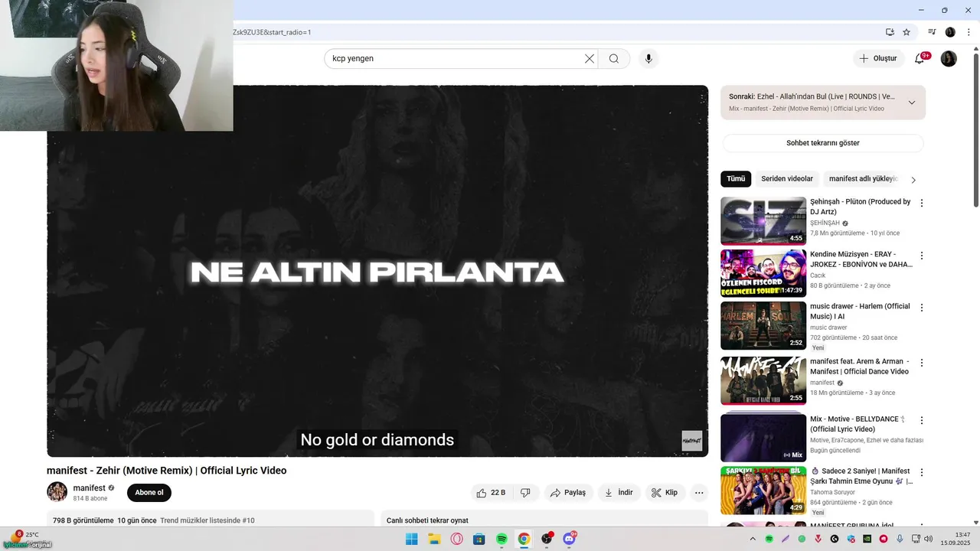Viewport: 980px width, 551px height.
Task: Click the install app icon in address bar
Action: tap(890, 32)
